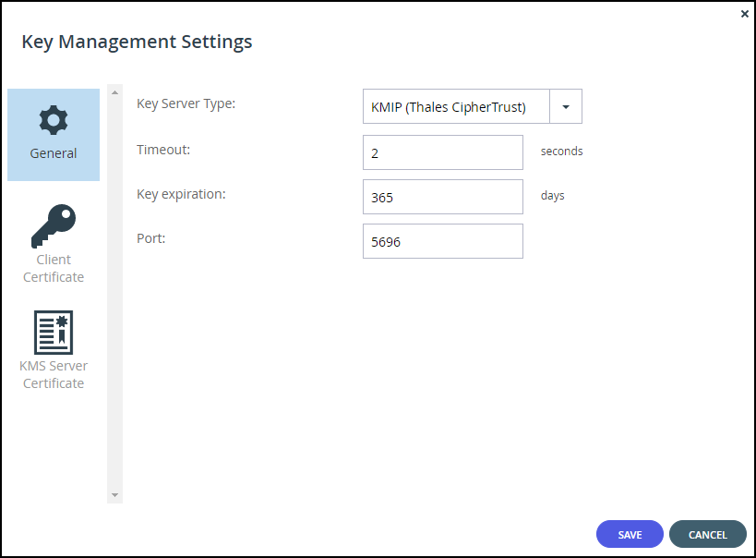Switch to the General tab label
The width and height of the screenshot is (756, 558).
pos(54,153)
